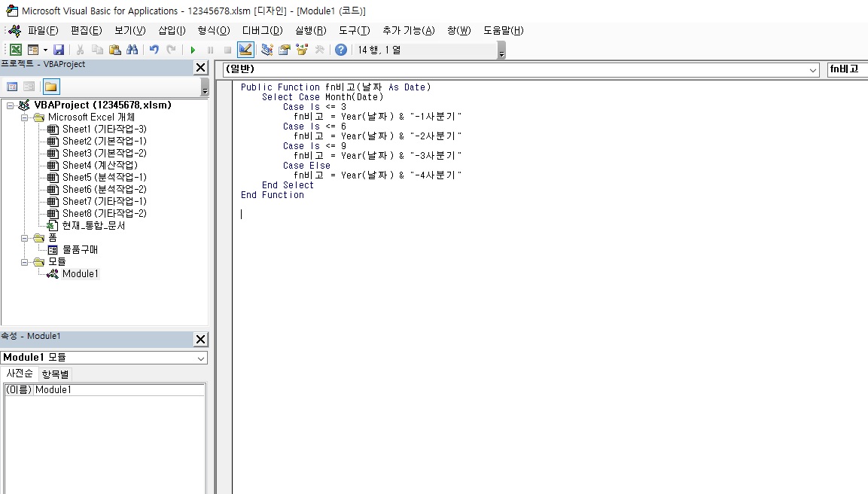Click the (이름) Module1 value field
Image resolution: width=868 pixels, height=494 pixels.
coord(119,390)
